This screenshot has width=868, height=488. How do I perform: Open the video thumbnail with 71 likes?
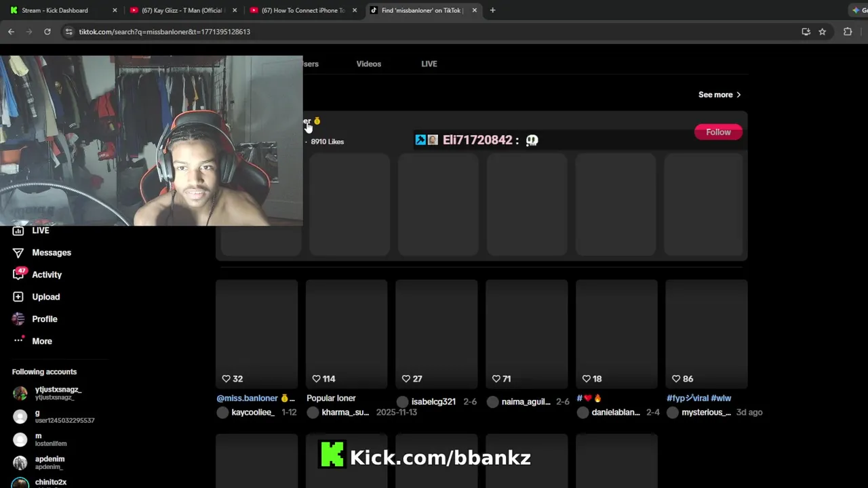coord(527,334)
